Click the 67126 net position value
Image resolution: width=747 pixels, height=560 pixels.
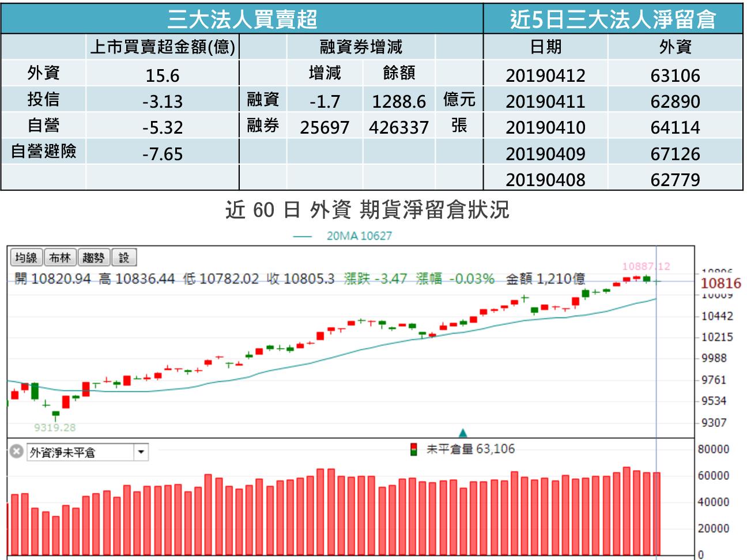(675, 154)
